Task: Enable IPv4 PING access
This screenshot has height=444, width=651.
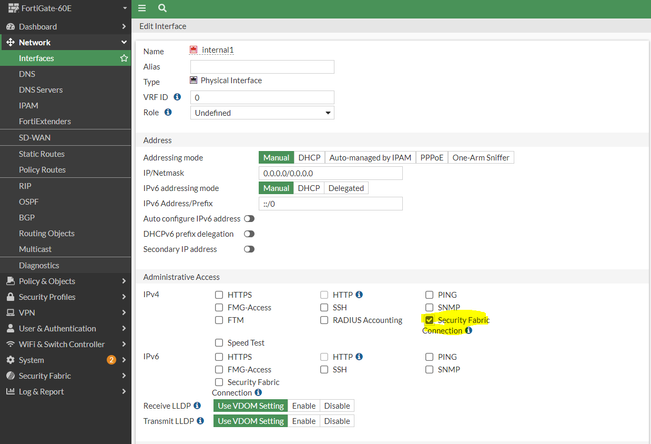Action: point(429,295)
